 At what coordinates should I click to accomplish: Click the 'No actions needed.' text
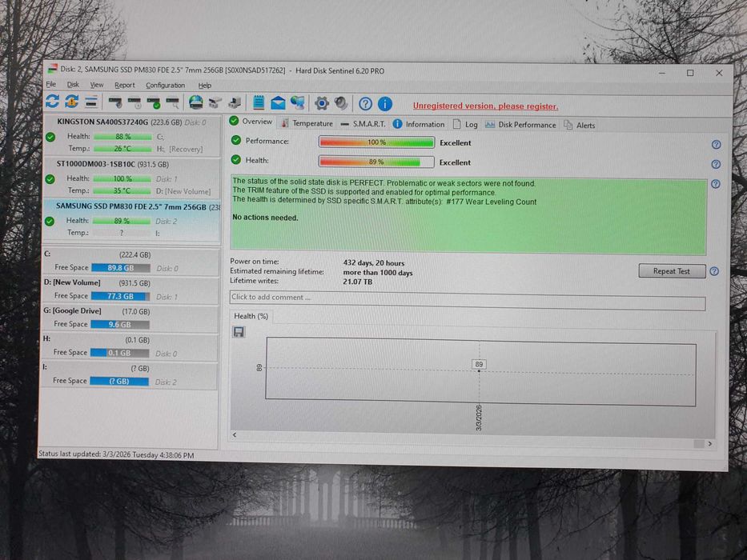point(265,218)
